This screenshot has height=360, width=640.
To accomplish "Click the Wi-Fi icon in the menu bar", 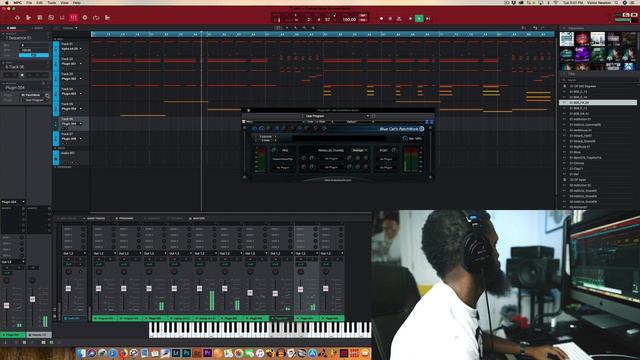I will click(556, 2).
